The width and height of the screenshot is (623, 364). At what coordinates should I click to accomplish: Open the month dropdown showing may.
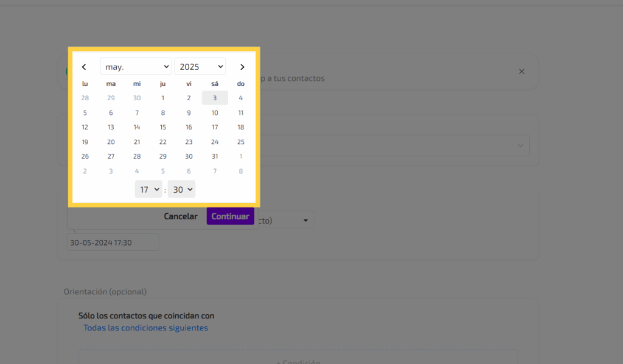[x=136, y=67]
